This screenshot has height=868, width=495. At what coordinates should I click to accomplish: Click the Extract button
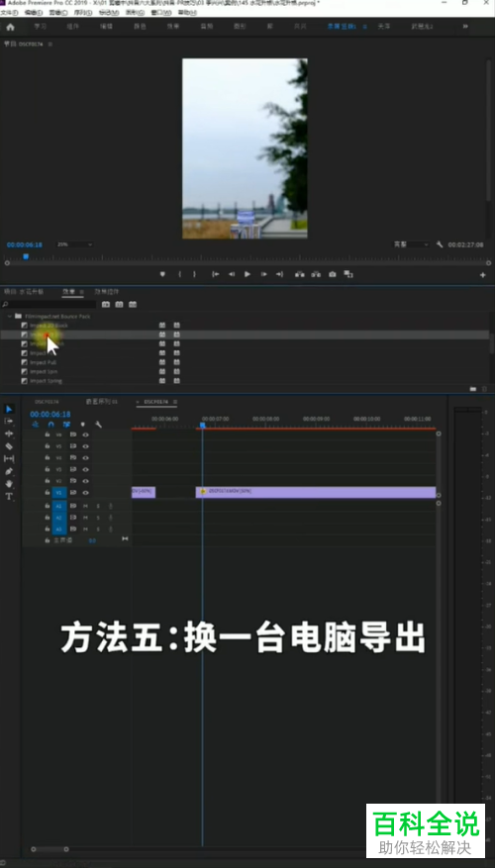(x=316, y=274)
